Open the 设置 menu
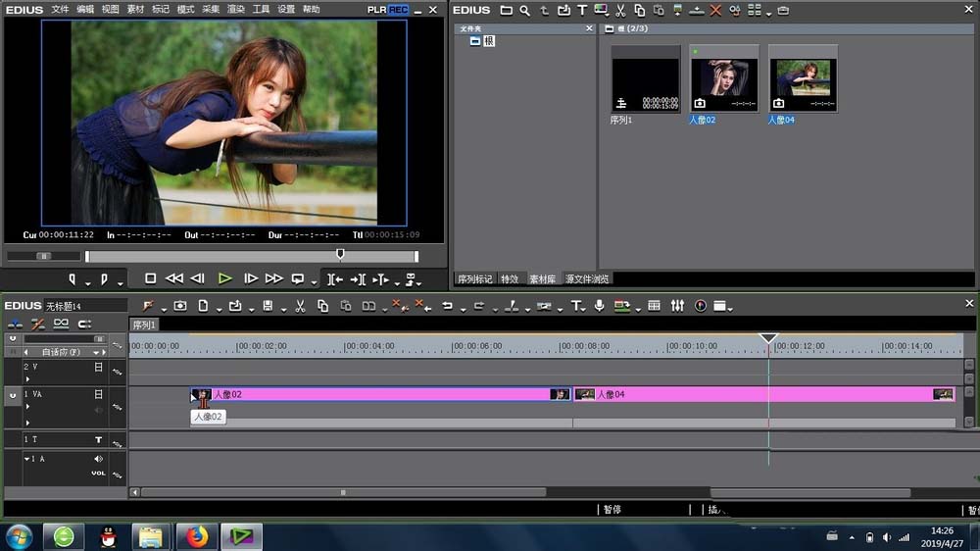Viewport: 980px width, 551px height. (285, 10)
